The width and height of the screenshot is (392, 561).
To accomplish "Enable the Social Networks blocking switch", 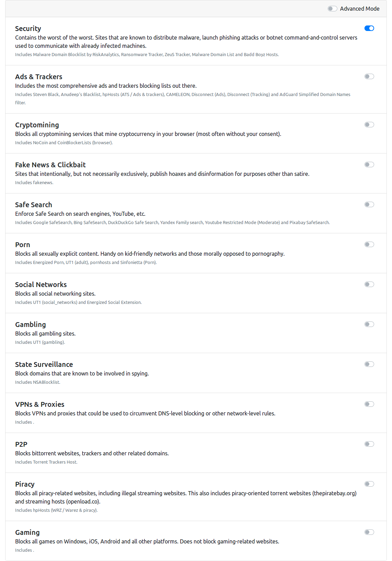I will [369, 284].
